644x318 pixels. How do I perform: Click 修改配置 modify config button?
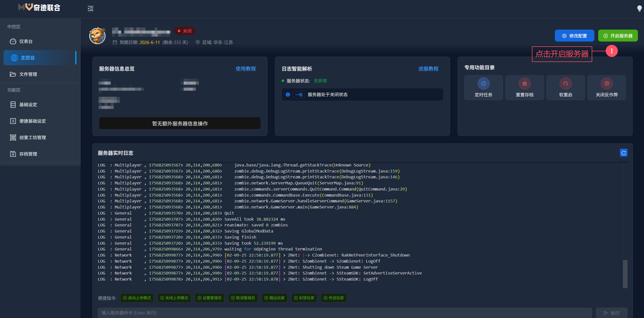pos(574,36)
